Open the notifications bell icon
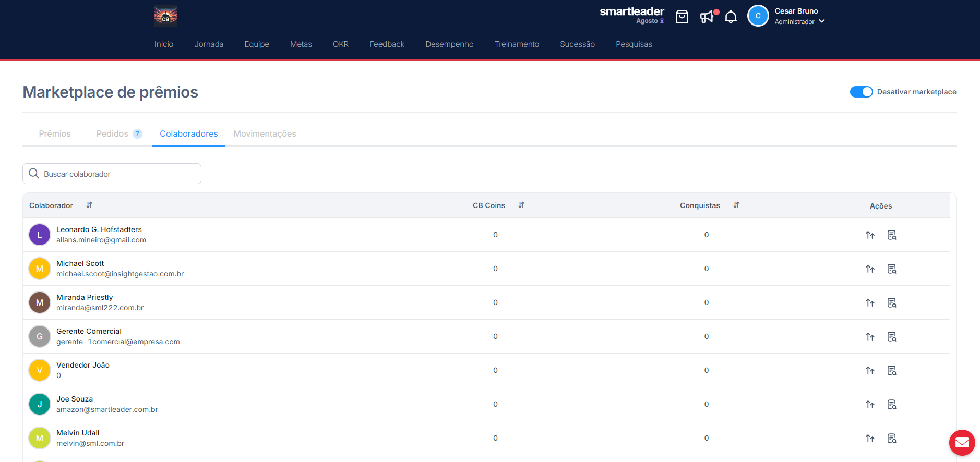The height and width of the screenshot is (462, 980). click(731, 17)
